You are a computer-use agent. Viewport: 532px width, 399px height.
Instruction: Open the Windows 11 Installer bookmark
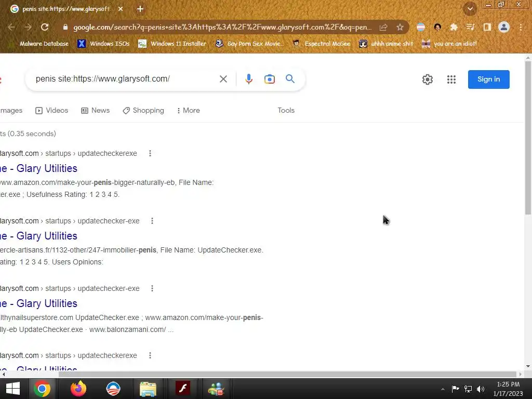(172, 44)
